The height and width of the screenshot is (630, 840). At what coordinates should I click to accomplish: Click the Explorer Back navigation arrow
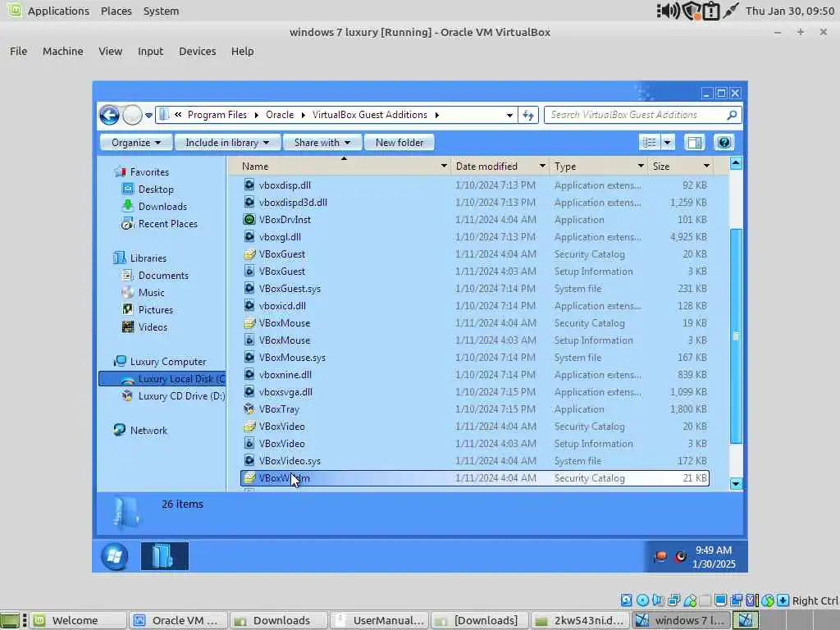[x=109, y=115]
